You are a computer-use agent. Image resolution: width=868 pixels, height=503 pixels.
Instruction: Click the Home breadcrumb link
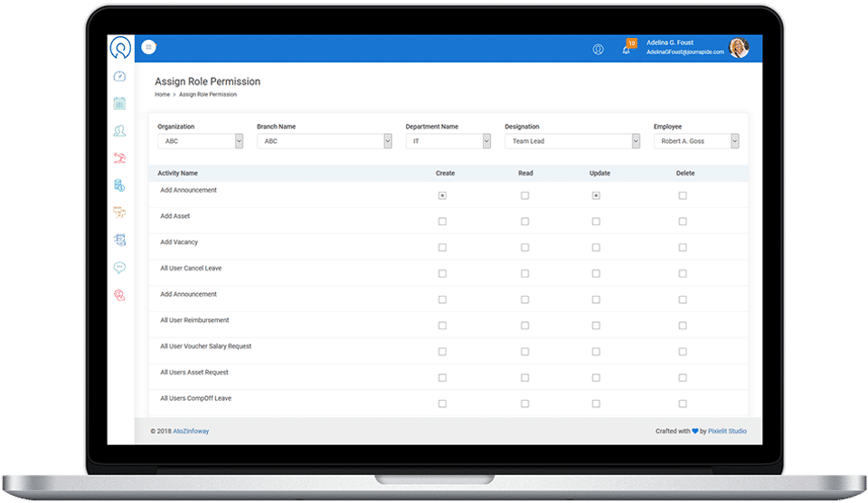[x=162, y=95]
